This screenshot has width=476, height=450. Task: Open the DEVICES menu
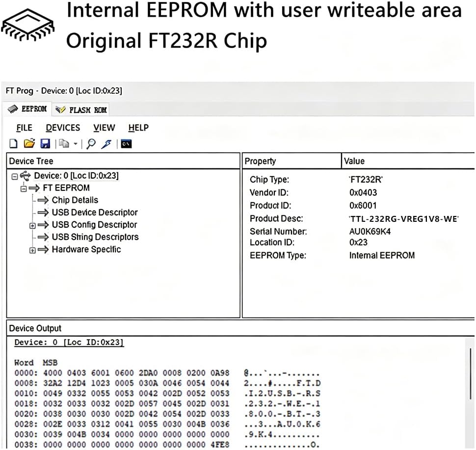63,128
